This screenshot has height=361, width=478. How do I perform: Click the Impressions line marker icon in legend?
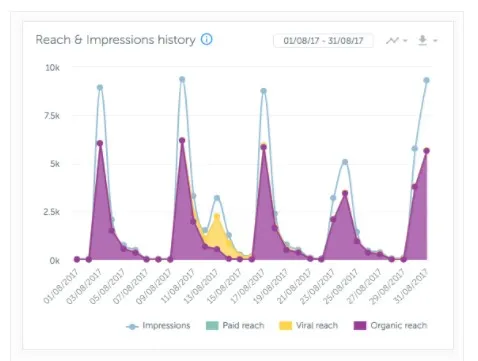tap(132, 327)
